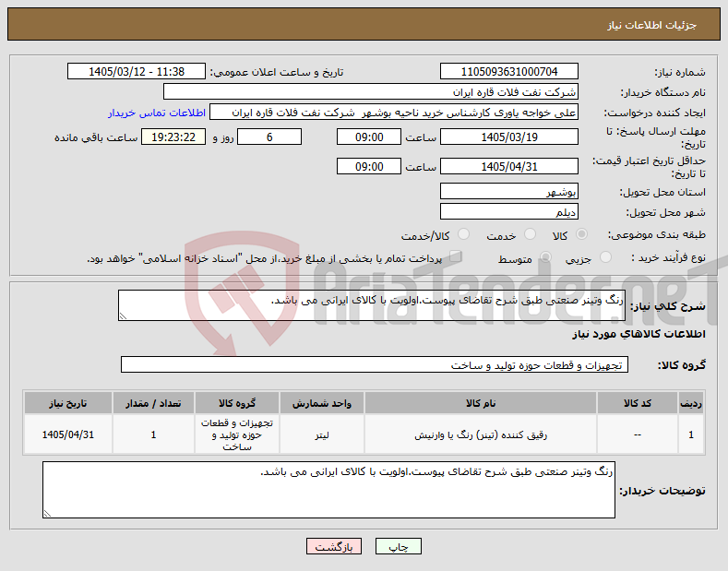Click the اطلاعات کالاهای مورد نیاز heading
The height and width of the screenshot is (571, 728).
pos(638,334)
